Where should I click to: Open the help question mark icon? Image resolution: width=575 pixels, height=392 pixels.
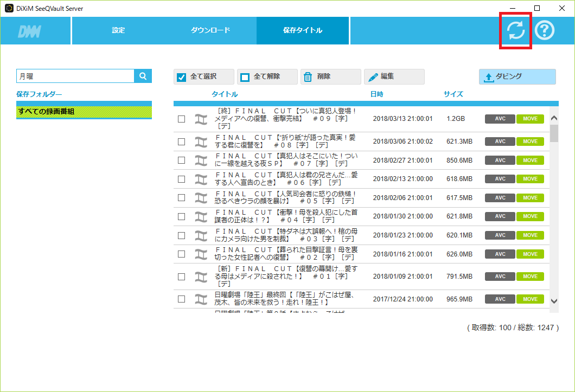point(545,30)
